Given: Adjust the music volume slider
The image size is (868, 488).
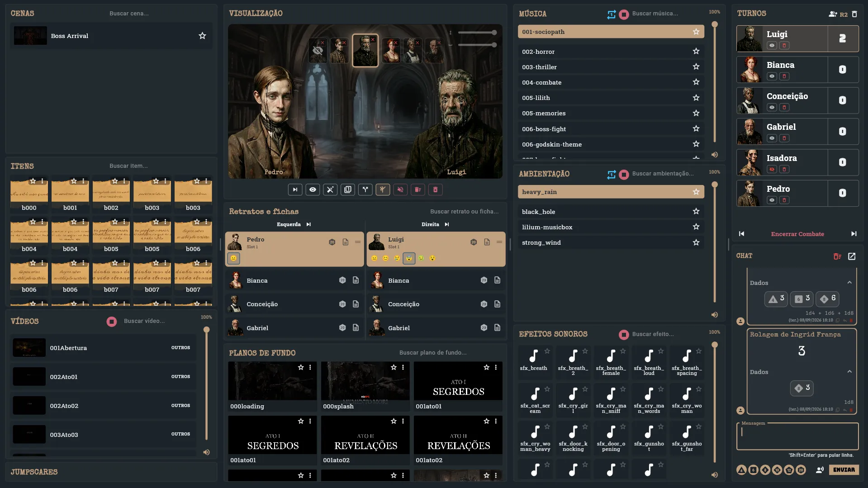Looking at the screenshot, I should [715, 82].
